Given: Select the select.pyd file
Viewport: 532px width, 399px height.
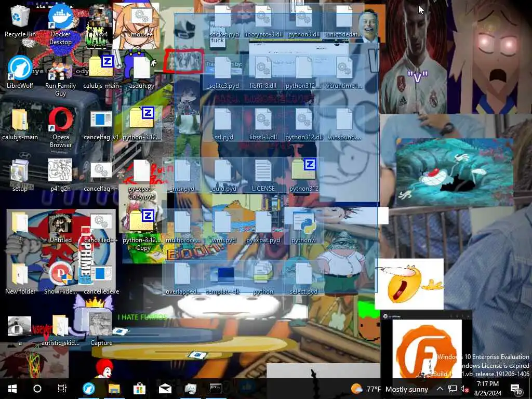Looking at the screenshot, I should [x=303, y=279].
